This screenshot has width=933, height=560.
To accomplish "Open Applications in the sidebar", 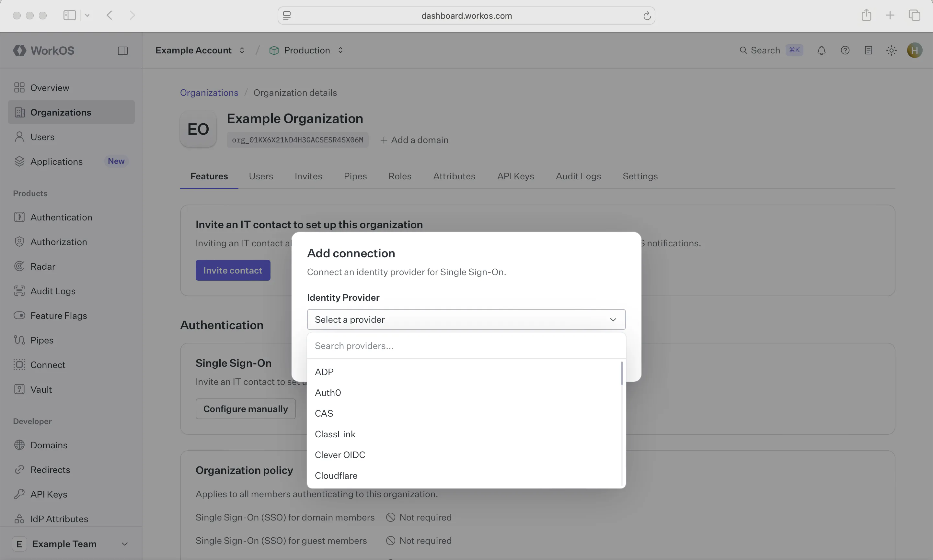I will [x=71, y=161].
